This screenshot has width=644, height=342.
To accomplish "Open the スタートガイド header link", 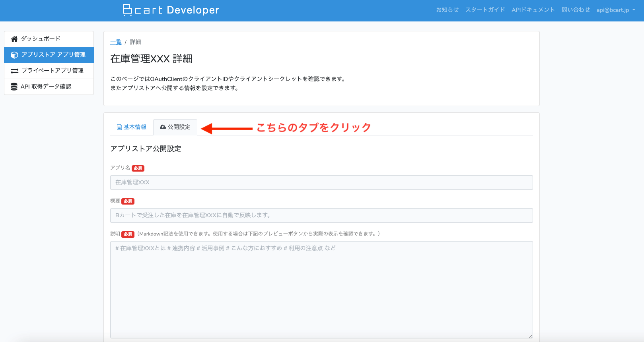I will [x=485, y=10].
